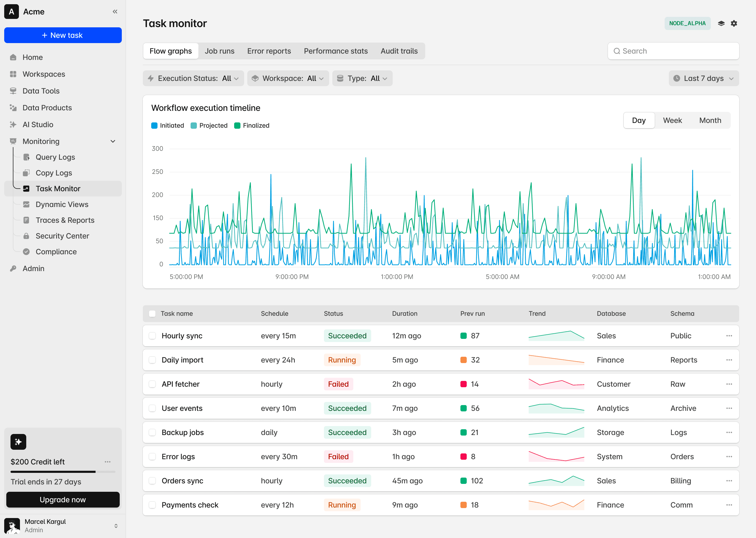Check the Daily import row checkbox
The image size is (756, 538).
click(152, 360)
